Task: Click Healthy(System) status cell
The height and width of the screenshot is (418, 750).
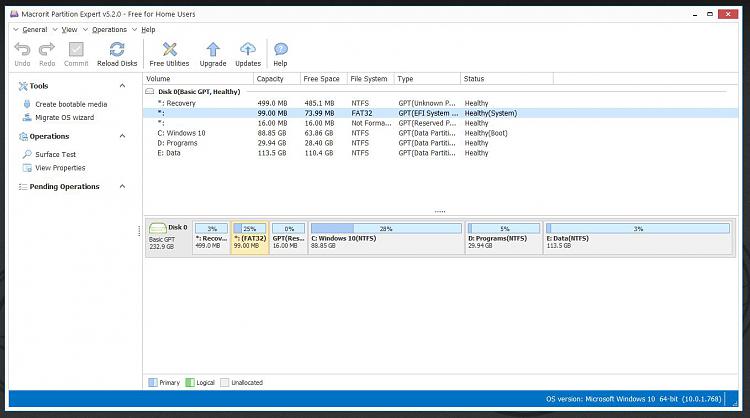Action: pos(491,113)
